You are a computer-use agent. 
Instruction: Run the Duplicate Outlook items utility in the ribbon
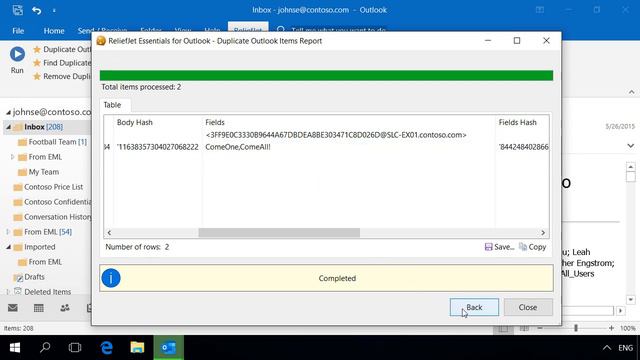[62, 49]
